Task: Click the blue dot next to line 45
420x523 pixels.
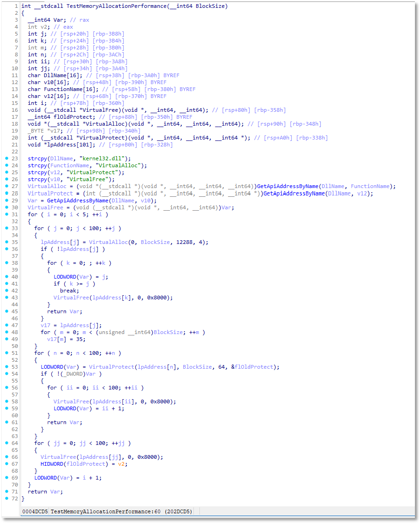Action: pyautogui.click(x=6, y=311)
